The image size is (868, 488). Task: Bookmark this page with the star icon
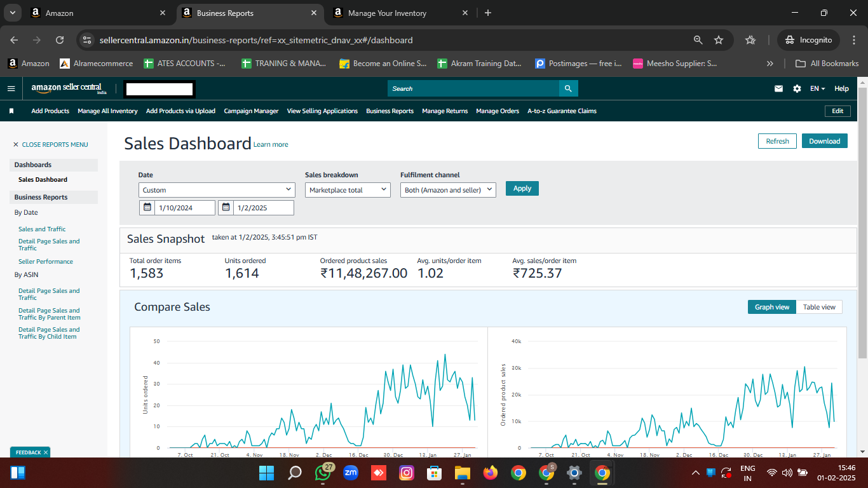coord(719,40)
